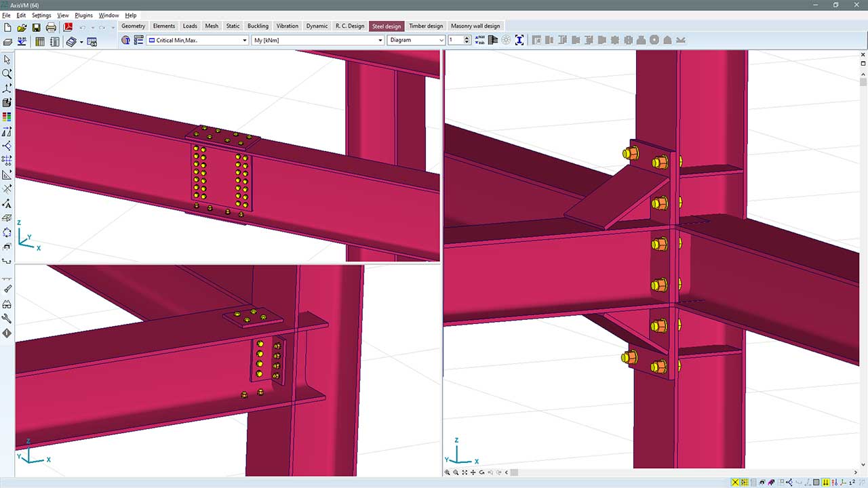The image size is (868, 488).
Task: Switch to the Elements tab
Action: [164, 26]
